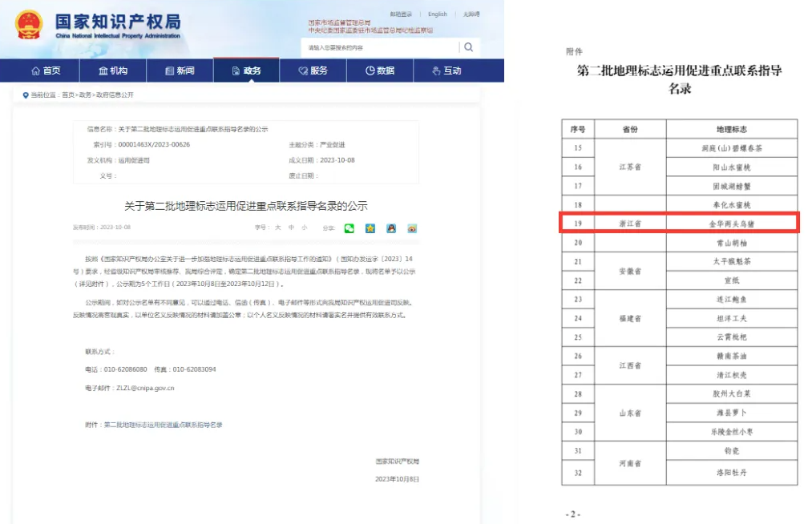Open the 服务 navigation tab
This screenshot has width=812, height=524.
(x=313, y=71)
